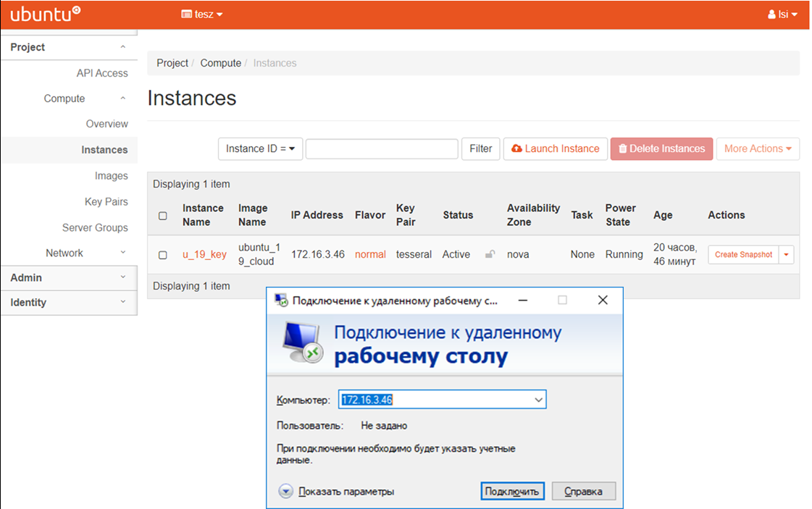Open the More Actions dropdown

(758, 149)
